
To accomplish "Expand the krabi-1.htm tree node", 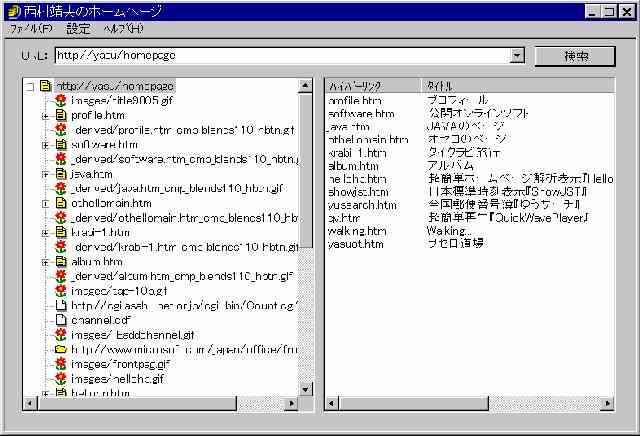I will 45,233.
